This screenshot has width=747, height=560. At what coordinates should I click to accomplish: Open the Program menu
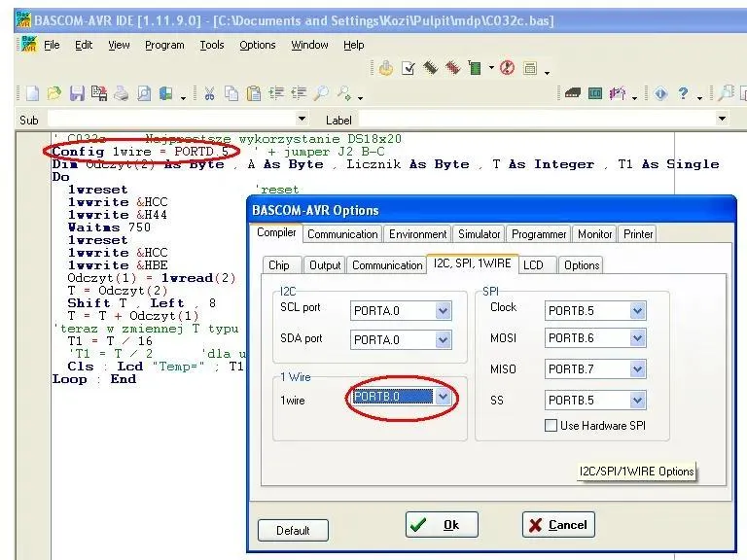coord(164,45)
